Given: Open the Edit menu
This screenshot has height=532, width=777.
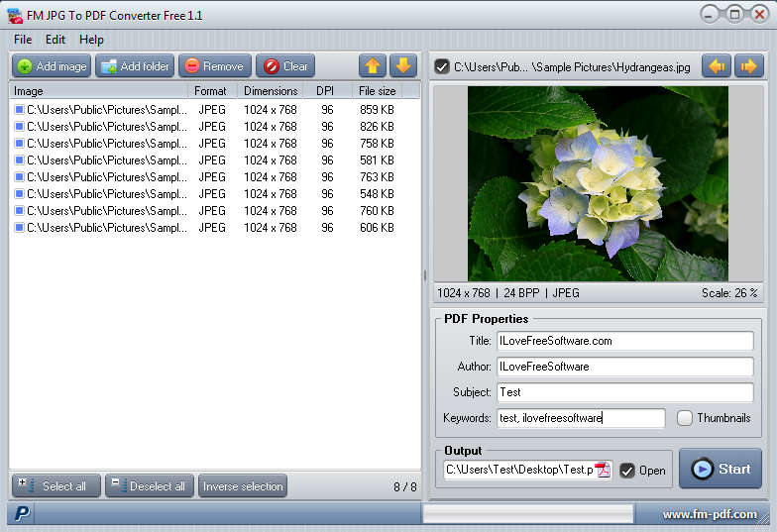Looking at the screenshot, I should 55,40.
